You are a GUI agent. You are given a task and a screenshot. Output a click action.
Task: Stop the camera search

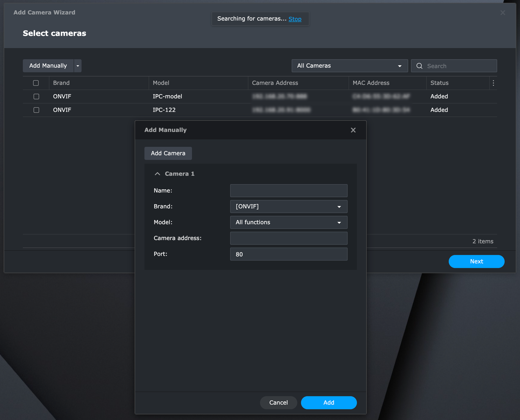click(x=295, y=19)
